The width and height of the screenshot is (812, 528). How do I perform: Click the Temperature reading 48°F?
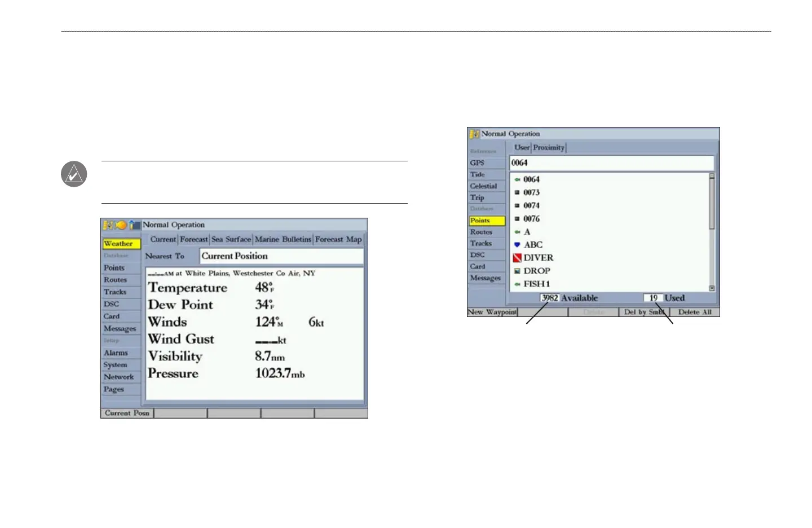(x=264, y=288)
